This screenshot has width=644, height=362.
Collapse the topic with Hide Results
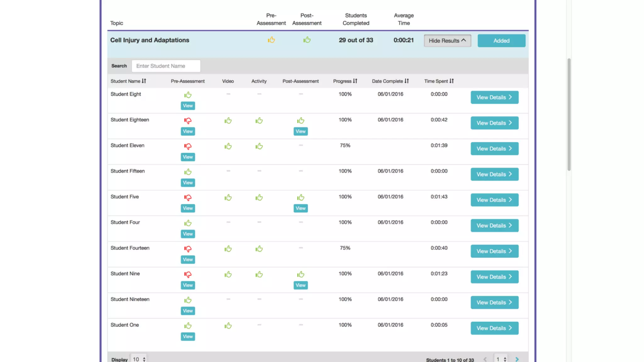click(447, 41)
